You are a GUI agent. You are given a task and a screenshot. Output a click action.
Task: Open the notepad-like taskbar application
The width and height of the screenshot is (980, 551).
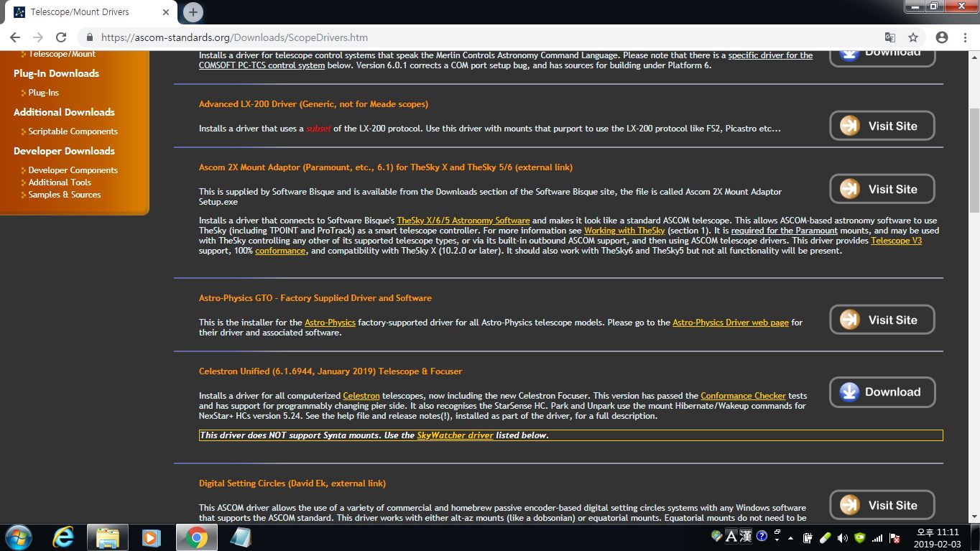click(240, 537)
